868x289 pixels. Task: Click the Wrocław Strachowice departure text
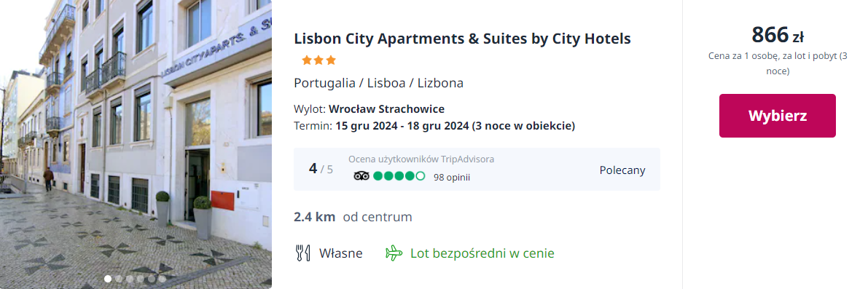[386, 109]
